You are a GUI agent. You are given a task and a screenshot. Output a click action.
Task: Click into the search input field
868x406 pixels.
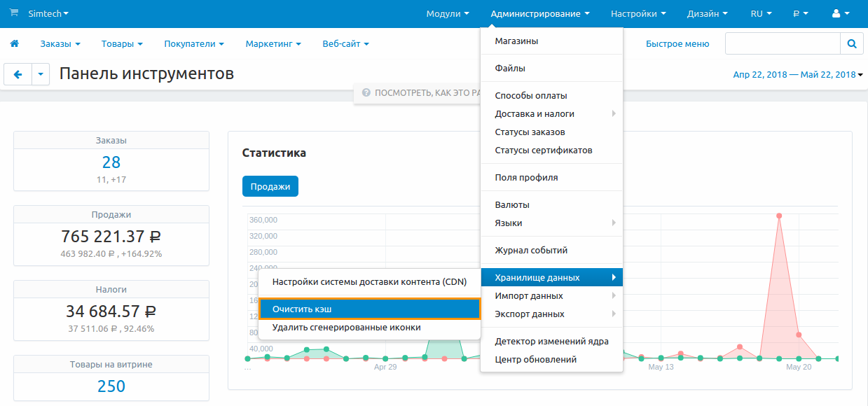[782, 43]
